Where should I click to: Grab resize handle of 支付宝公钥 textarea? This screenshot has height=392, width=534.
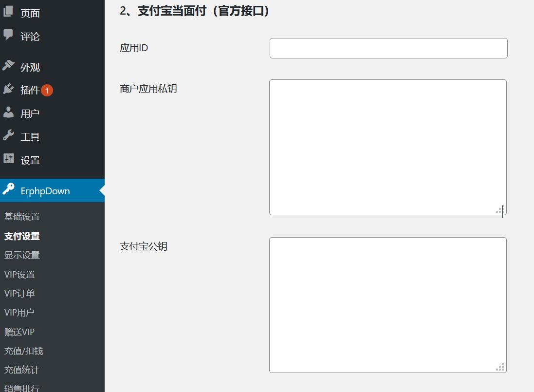(x=500, y=367)
